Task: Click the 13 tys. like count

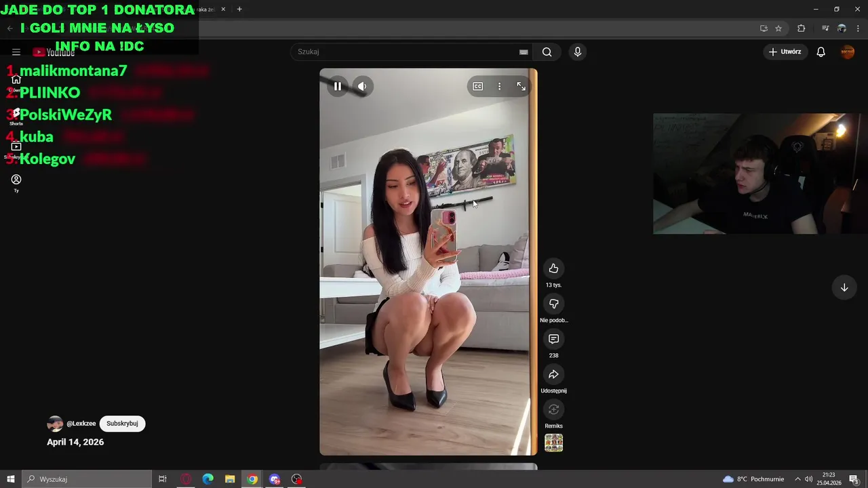Action: [x=553, y=285]
